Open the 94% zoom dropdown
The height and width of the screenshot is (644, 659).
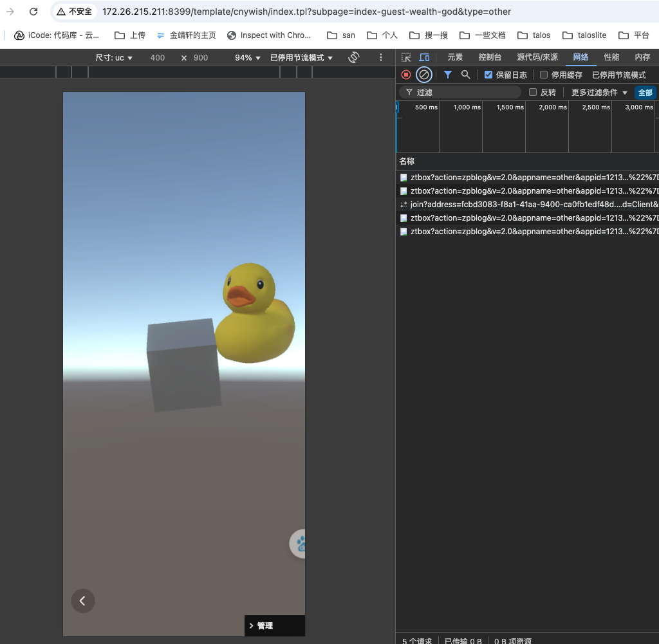(x=248, y=57)
